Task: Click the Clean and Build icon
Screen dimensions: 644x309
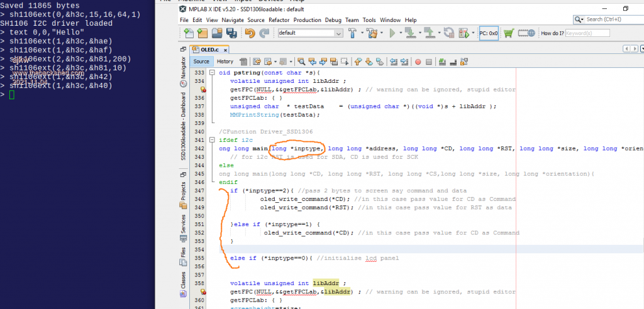Action: point(371,33)
